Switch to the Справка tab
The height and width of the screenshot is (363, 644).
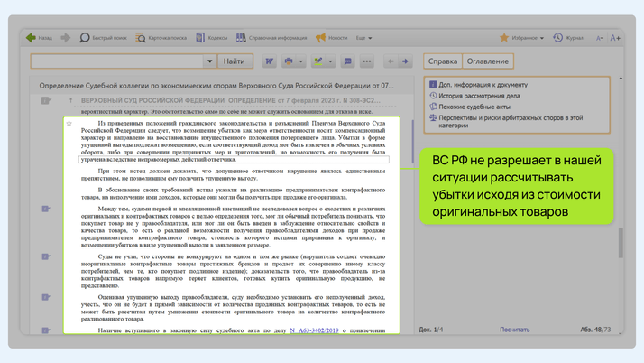pos(443,61)
